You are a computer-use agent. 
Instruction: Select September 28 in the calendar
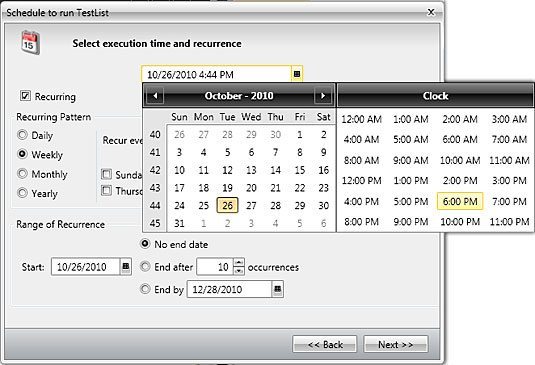coord(227,134)
